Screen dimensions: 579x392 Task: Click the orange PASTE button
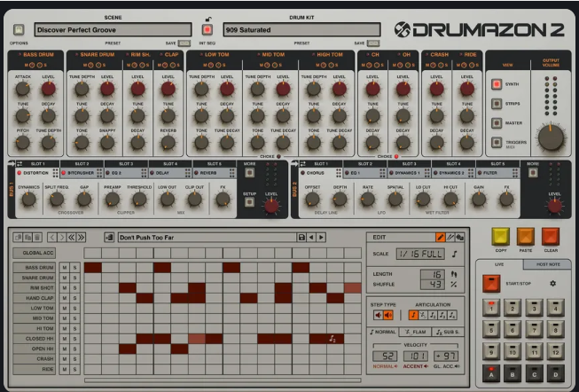coord(526,237)
